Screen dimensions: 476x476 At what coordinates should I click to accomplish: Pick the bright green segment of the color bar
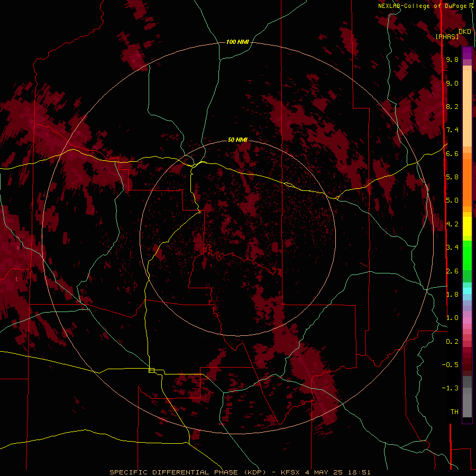pos(467,256)
